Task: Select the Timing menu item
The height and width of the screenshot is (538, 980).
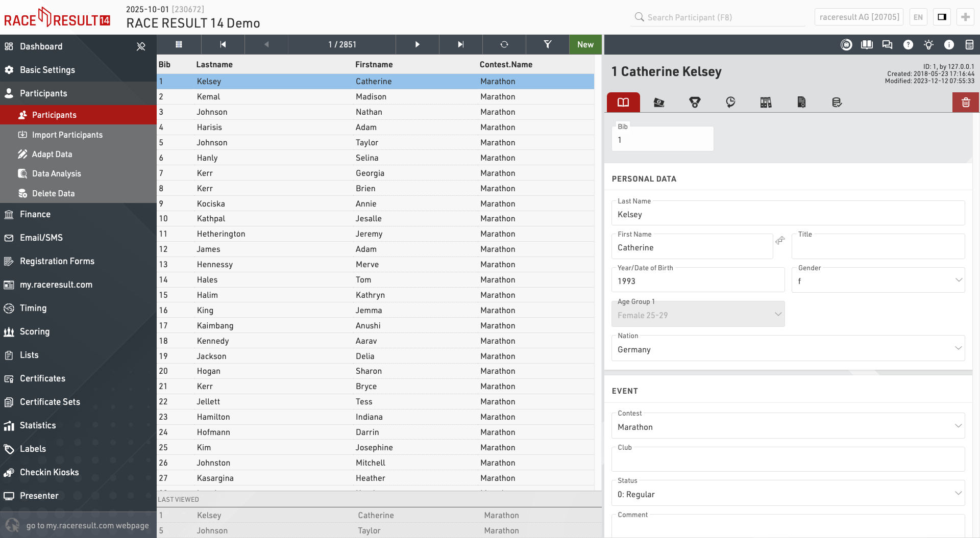Action: [x=33, y=308]
